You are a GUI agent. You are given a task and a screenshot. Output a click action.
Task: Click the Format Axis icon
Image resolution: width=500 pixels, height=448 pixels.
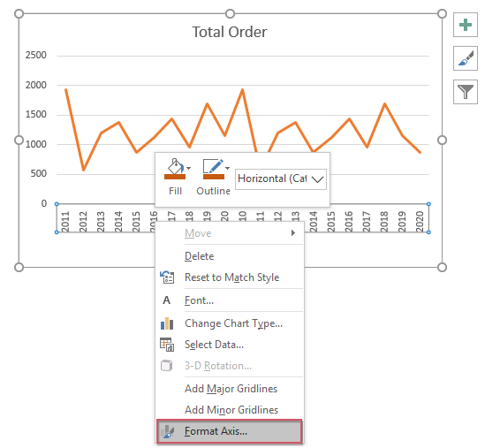[x=167, y=431]
